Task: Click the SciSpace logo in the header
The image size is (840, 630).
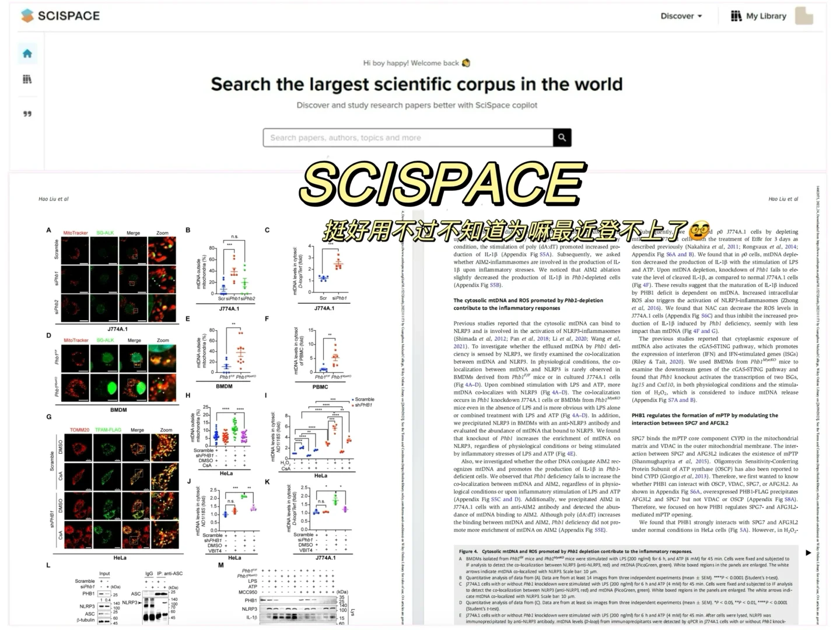Action: [61, 16]
